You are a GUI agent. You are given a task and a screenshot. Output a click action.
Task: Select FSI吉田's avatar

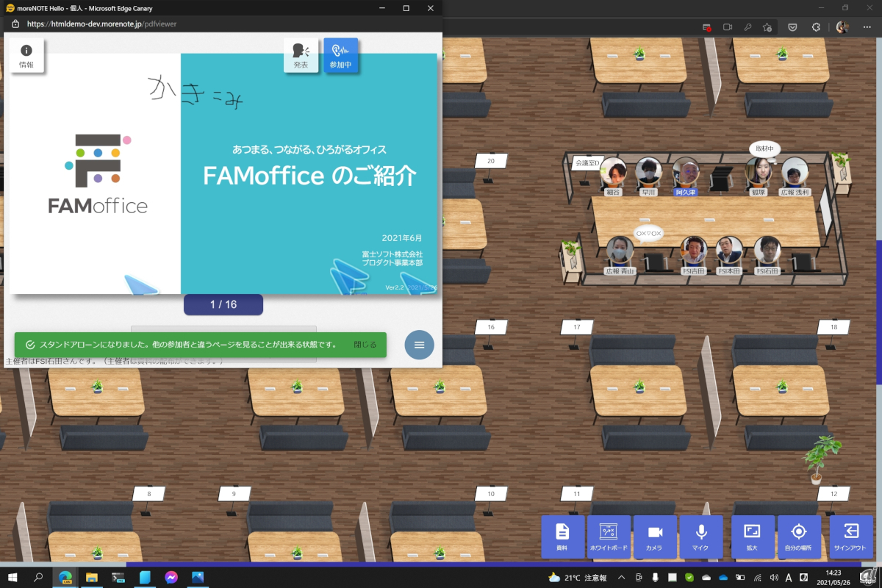point(694,251)
